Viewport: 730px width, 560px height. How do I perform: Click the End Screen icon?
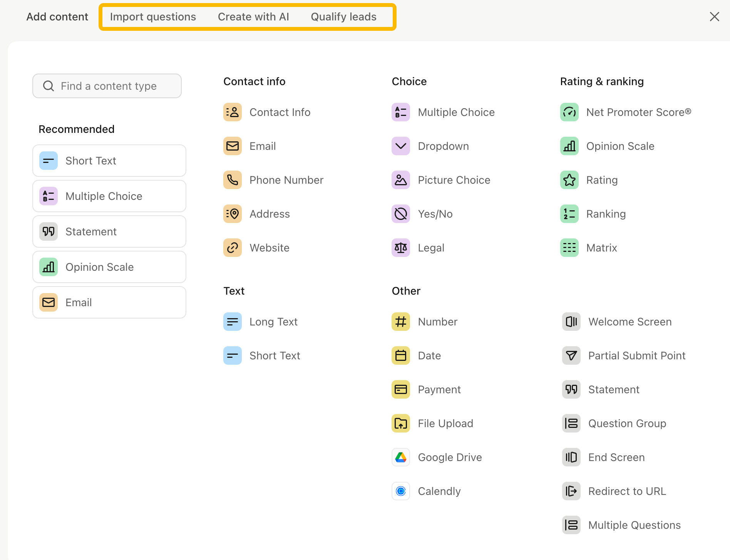pos(571,457)
